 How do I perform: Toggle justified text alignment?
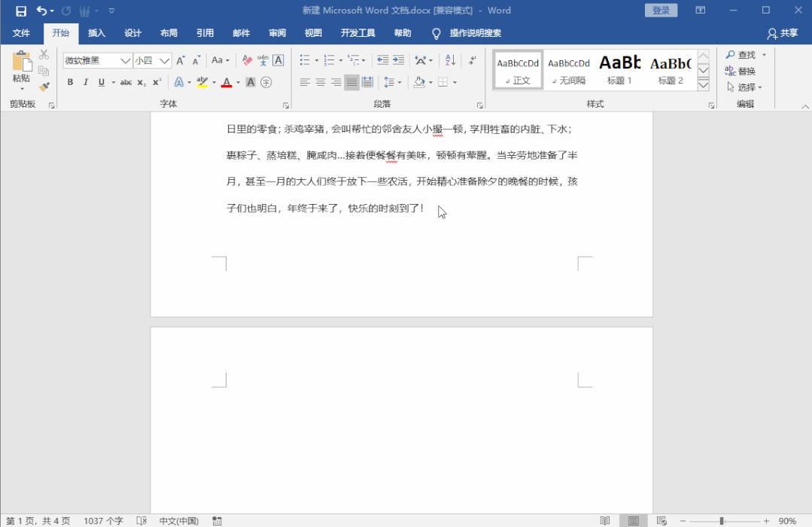tap(351, 81)
